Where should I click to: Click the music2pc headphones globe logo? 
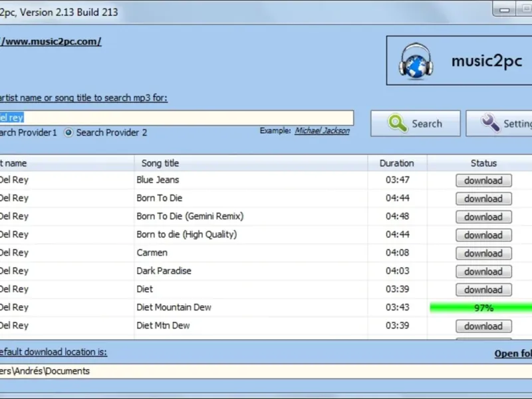click(416, 61)
